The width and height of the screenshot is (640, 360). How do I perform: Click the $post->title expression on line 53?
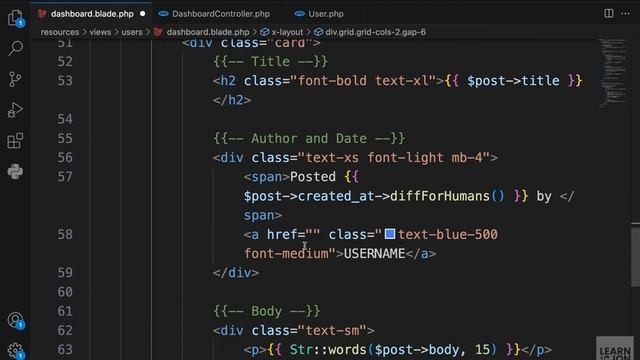[x=513, y=81]
